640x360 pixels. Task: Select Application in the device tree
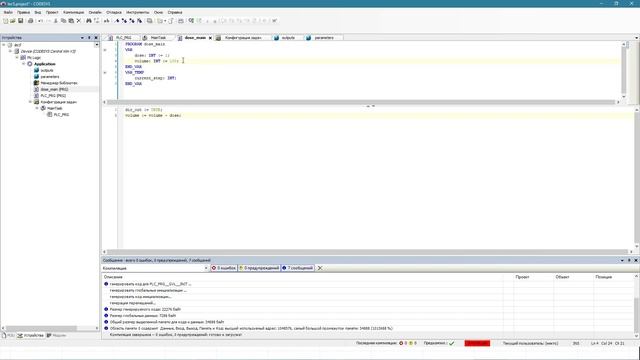[x=44, y=64]
